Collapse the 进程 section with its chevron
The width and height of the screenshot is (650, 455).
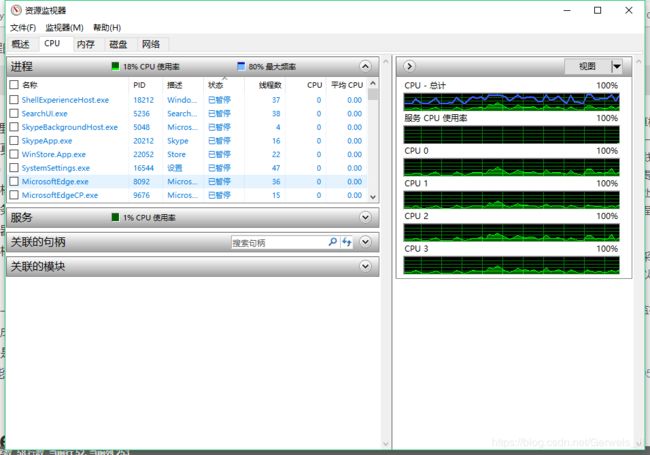coord(365,66)
